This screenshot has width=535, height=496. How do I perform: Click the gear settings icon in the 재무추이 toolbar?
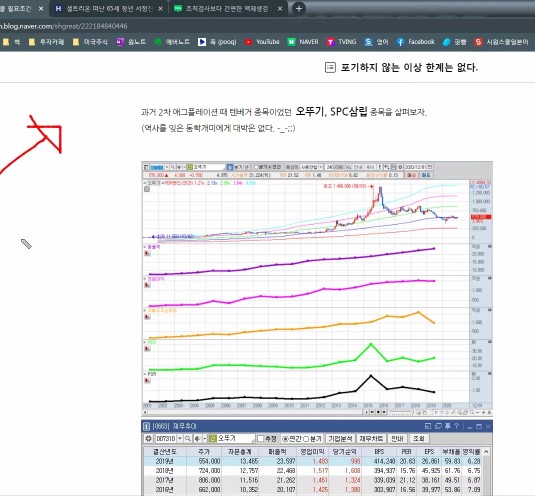(x=148, y=438)
